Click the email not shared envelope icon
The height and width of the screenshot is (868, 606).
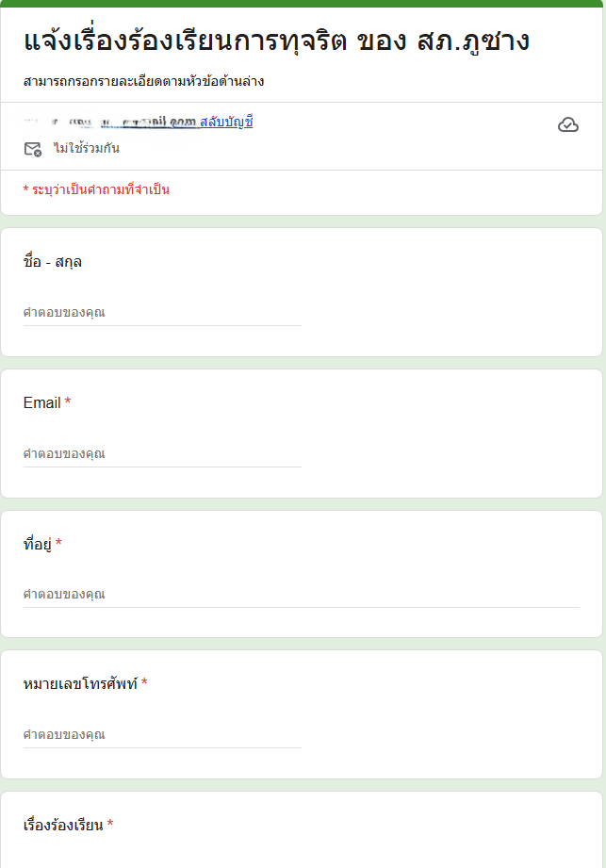pos(33,150)
